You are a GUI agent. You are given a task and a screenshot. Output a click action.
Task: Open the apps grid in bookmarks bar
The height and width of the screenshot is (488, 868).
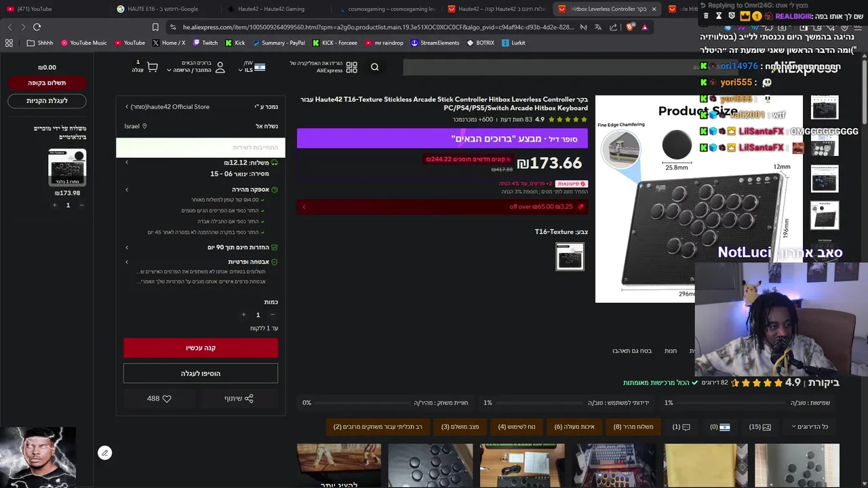point(9,43)
